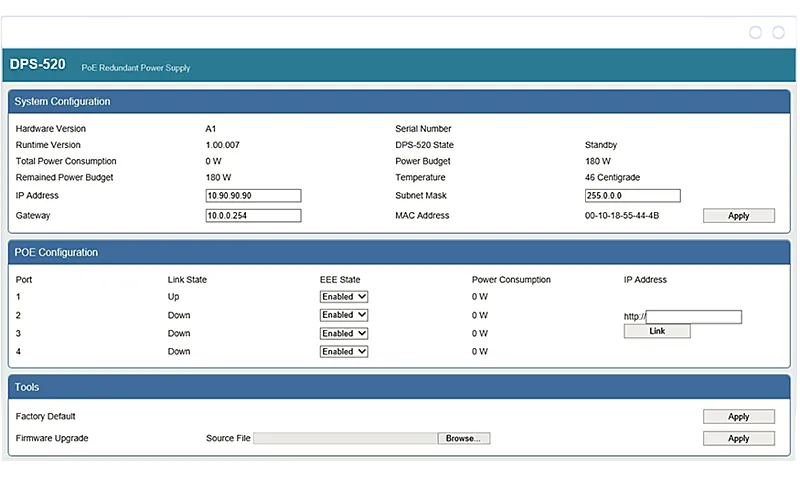Click the Remained Power Budget value 180 W

click(x=218, y=177)
